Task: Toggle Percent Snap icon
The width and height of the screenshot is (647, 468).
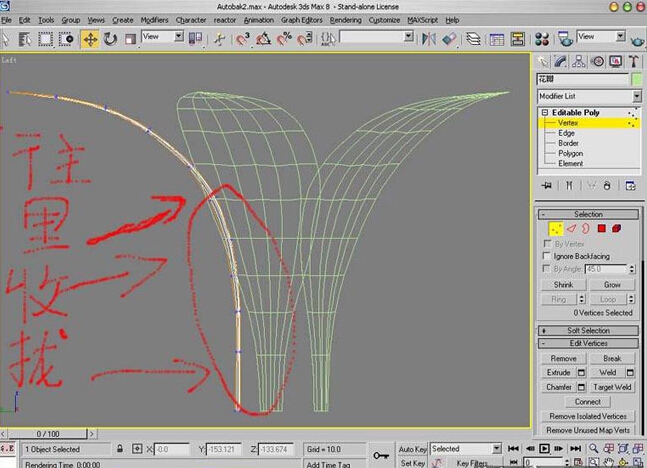Action: click(x=284, y=39)
